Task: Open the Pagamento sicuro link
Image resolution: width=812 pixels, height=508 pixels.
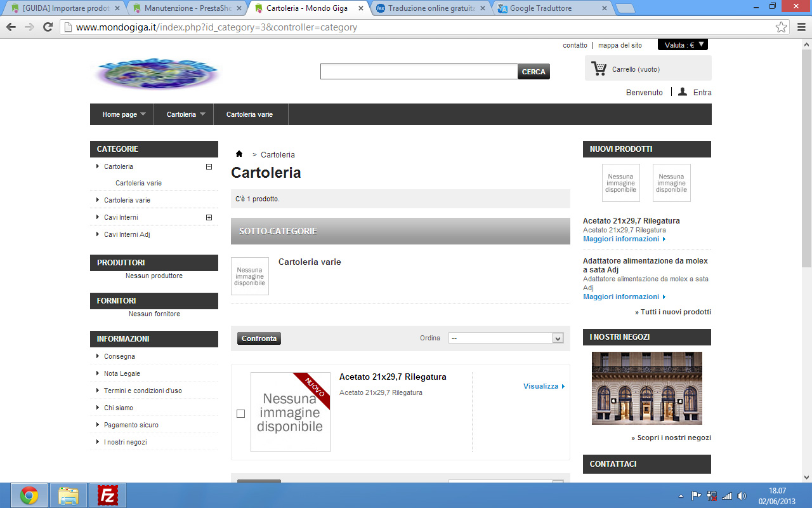Action: pos(131,425)
